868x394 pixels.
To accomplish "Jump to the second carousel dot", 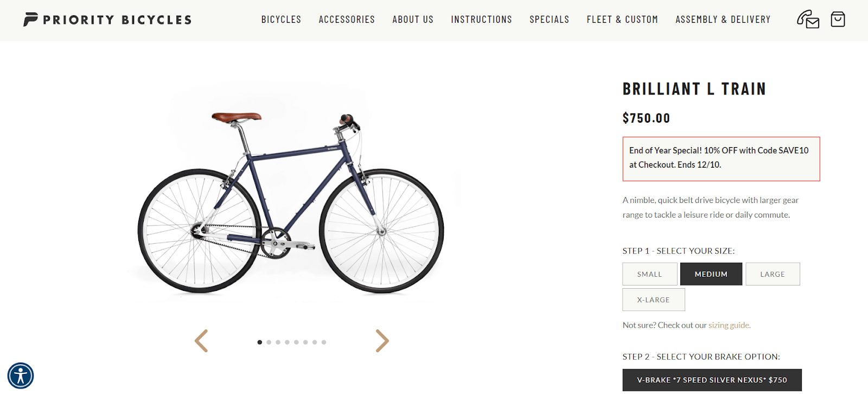I will tap(269, 342).
